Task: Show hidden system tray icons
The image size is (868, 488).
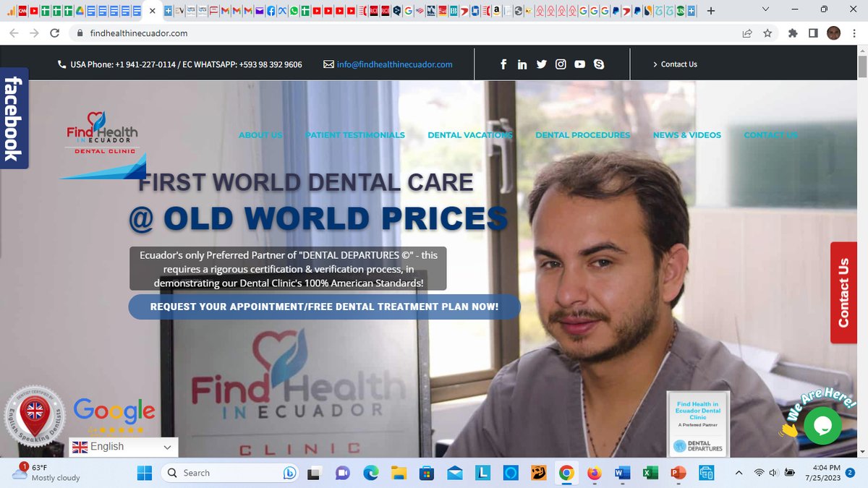Action: [738, 473]
